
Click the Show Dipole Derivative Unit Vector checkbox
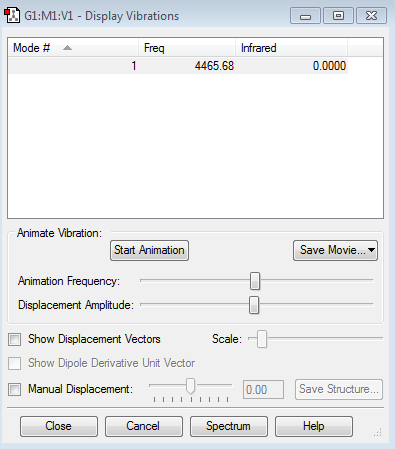click(x=15, y=363)
